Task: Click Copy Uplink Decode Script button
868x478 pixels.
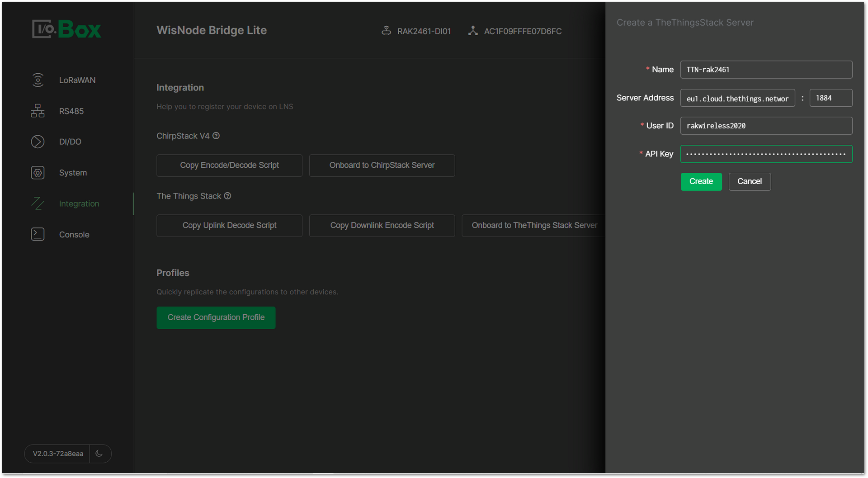Action: coord(229,226)
